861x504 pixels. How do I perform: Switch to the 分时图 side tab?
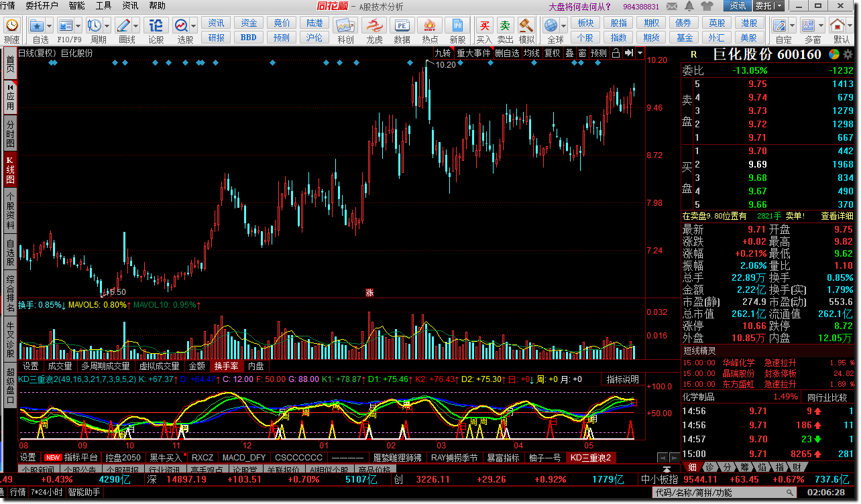pos(10,133)
